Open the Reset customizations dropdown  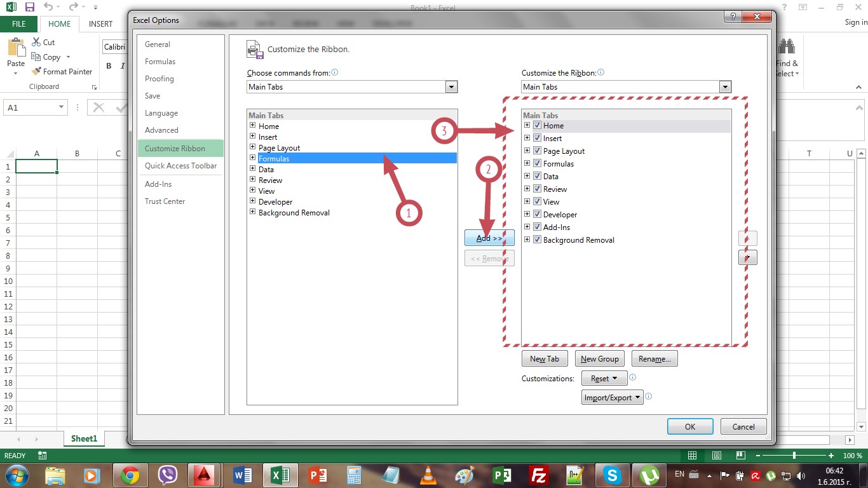(x=604, y=378)
